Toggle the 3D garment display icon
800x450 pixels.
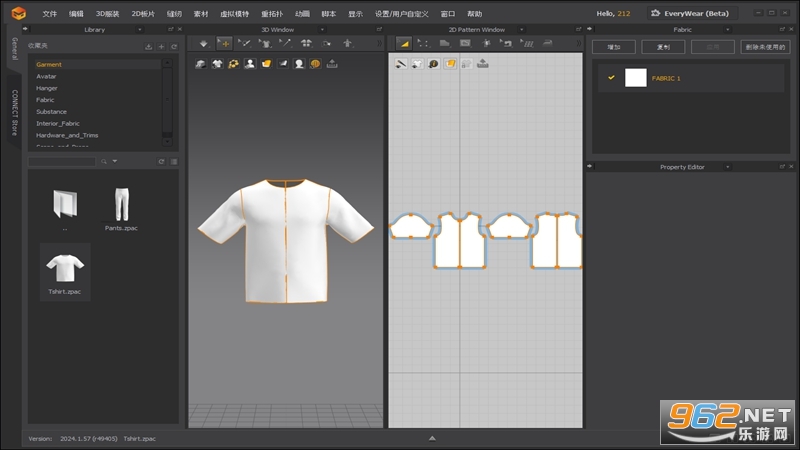201,64
